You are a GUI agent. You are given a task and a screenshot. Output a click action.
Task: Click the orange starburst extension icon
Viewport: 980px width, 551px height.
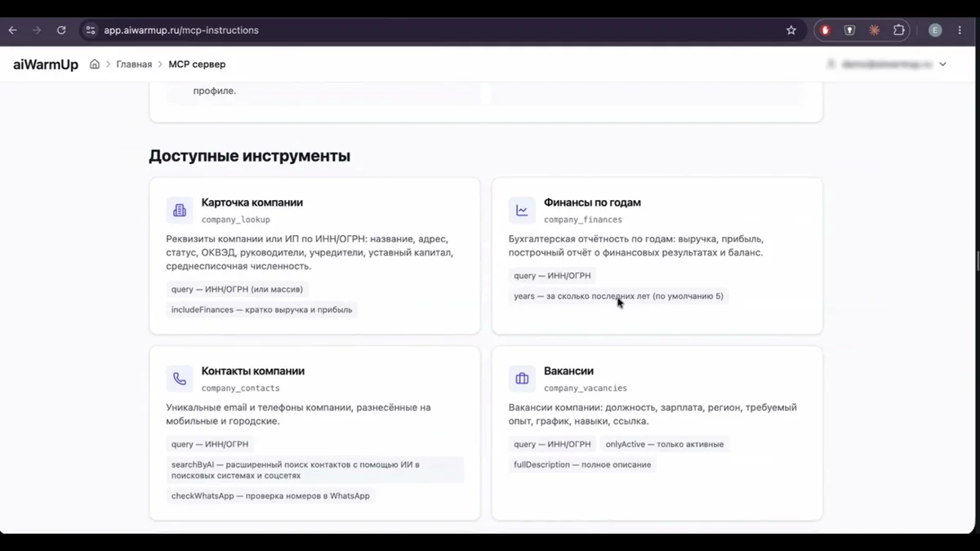(x=874, y=30)
